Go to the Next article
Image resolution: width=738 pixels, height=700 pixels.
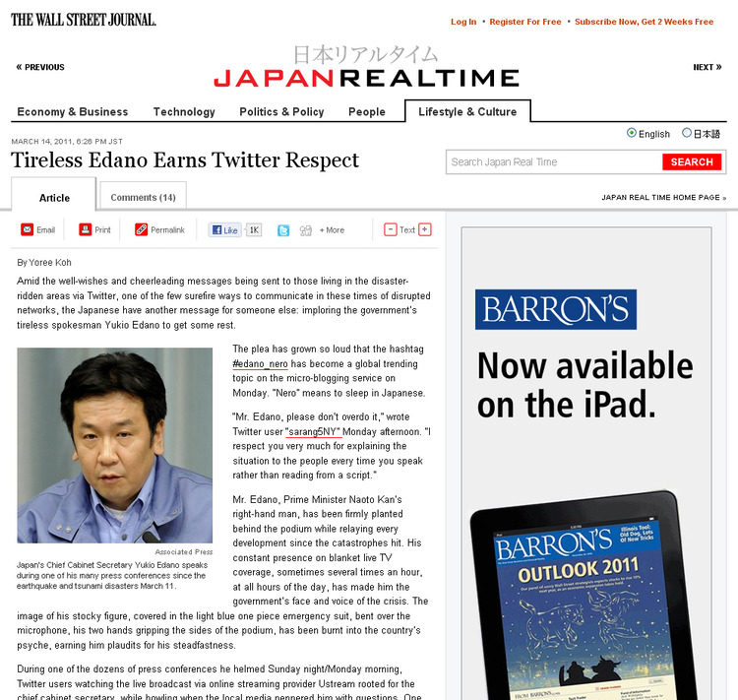(x=707, y=67)
